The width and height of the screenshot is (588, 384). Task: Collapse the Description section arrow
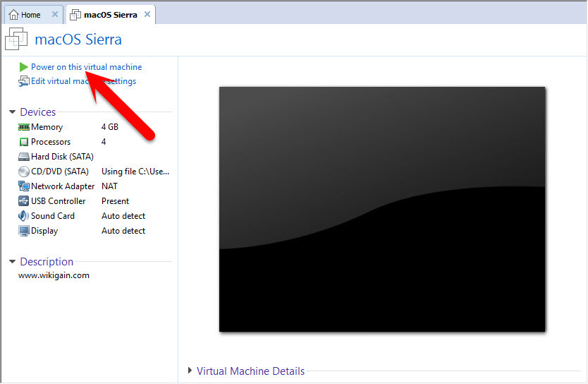tap(13, 261)
